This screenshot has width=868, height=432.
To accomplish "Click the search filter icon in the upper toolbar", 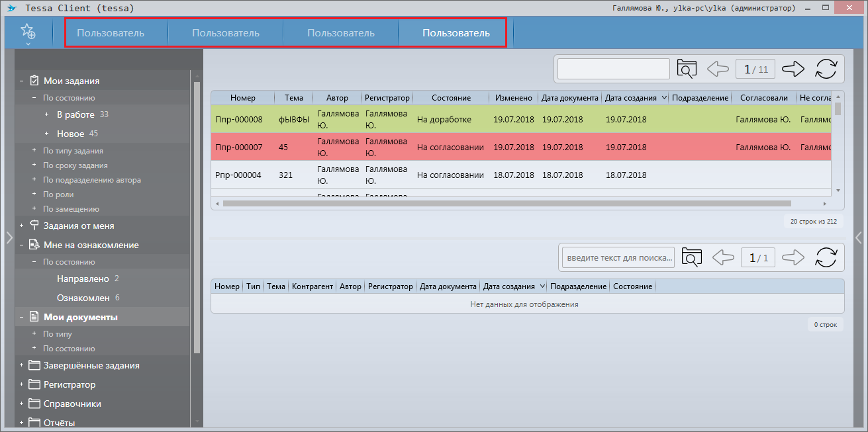I will tap(687, 69).
